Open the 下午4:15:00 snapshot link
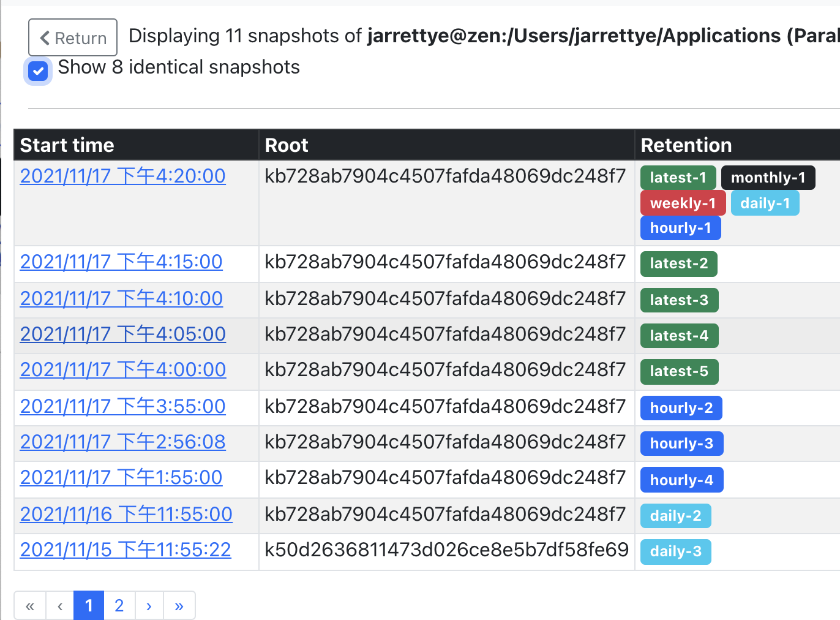This screenshot has height=620, width=840. (x=121, y=262)
